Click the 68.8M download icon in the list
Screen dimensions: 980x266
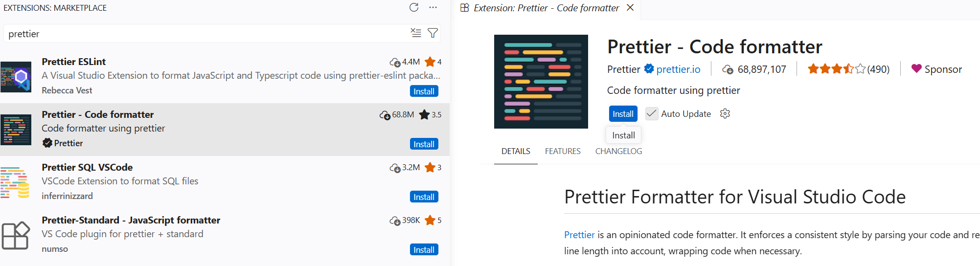(385, 115)
